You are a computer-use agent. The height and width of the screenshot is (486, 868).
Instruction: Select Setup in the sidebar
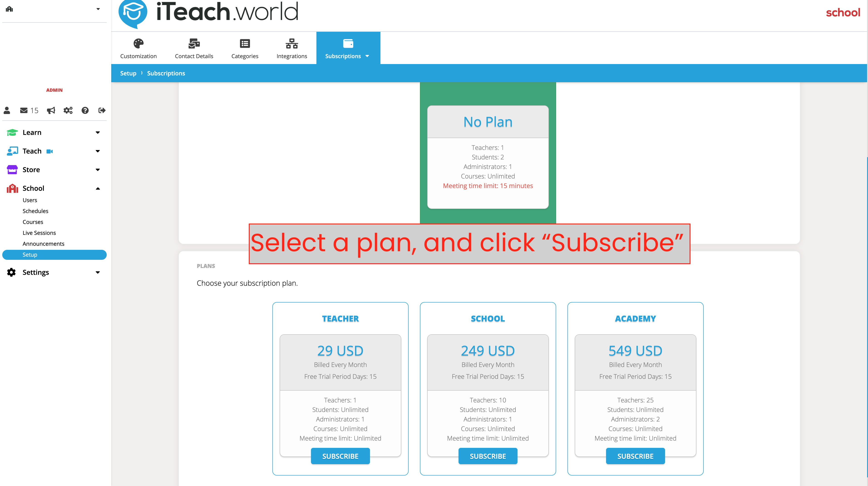click(54, 255)
